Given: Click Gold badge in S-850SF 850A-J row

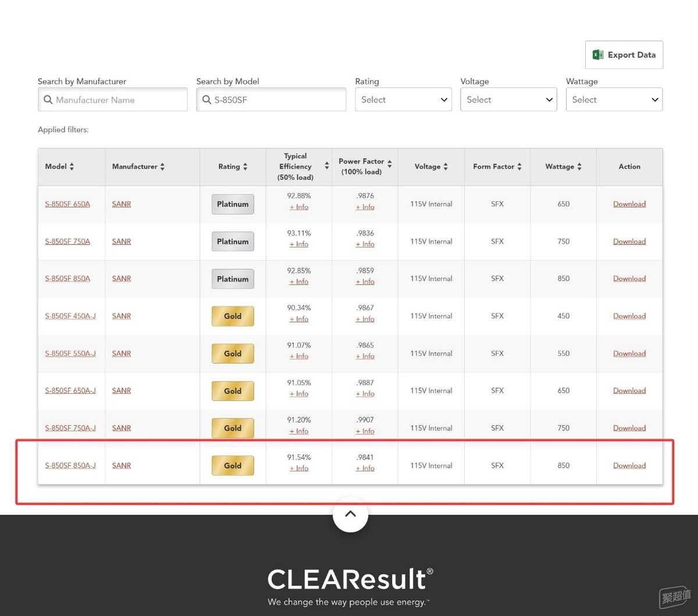Looking at the screenshot, I should (x=233, y=465).
